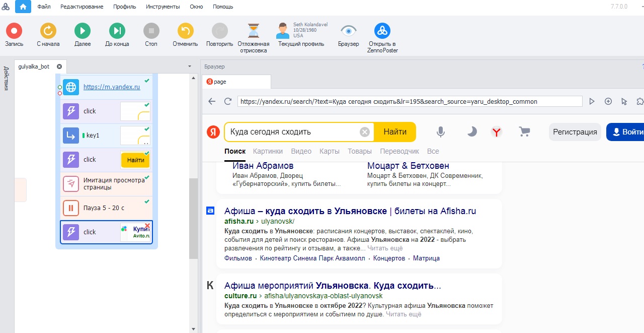Open the Инструменты menu
The image size is (644, 333).
pos(163,7)
